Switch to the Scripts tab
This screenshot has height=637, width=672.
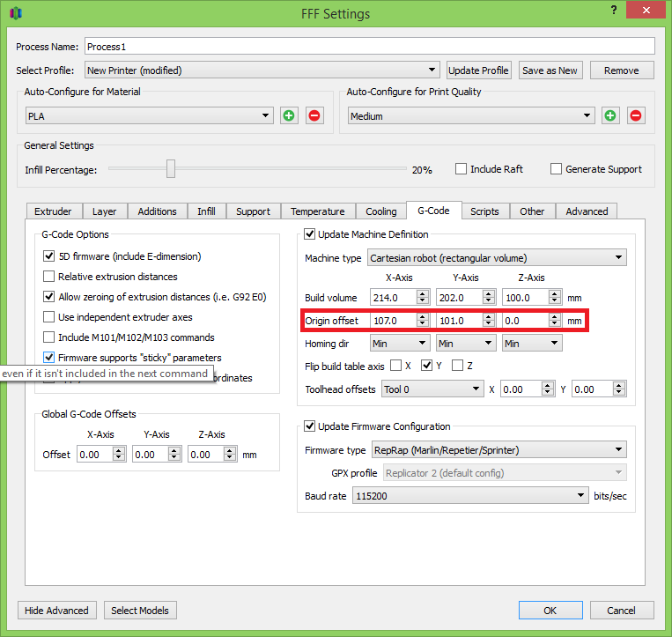pos(484,211)
